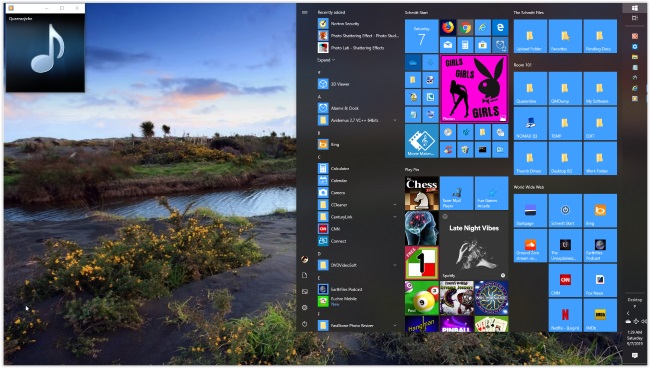This screenshot has height=368, width=650.
Task: Open the Fun Games Arcade tile
Action: [492, 194]
